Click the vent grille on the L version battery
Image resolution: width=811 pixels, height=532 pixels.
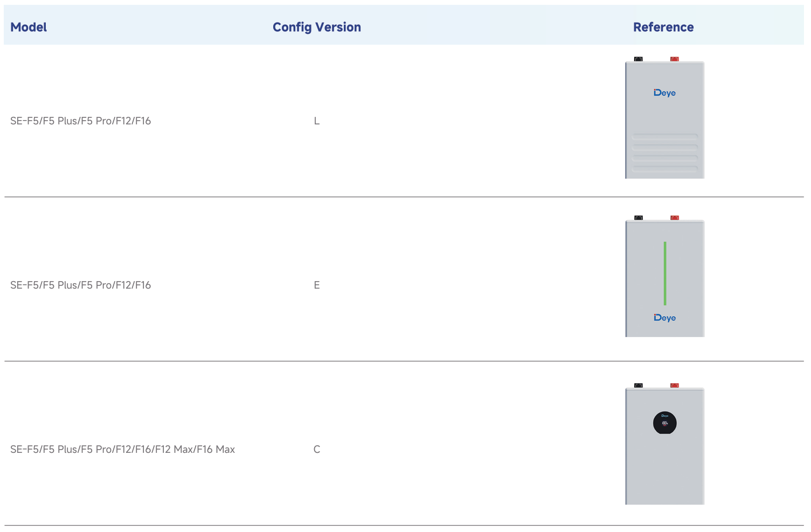pyautogui.click(x=664, y=153)
